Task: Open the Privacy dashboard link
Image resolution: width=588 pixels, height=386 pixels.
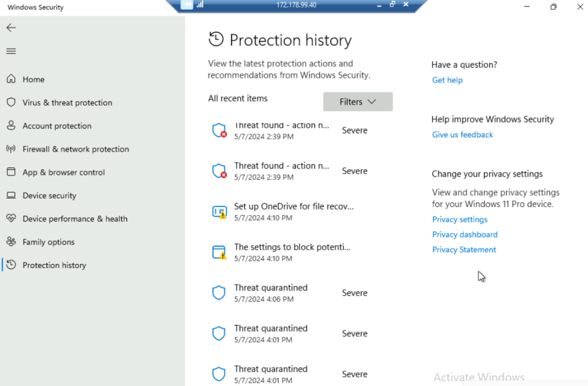Action: [464, 235]
